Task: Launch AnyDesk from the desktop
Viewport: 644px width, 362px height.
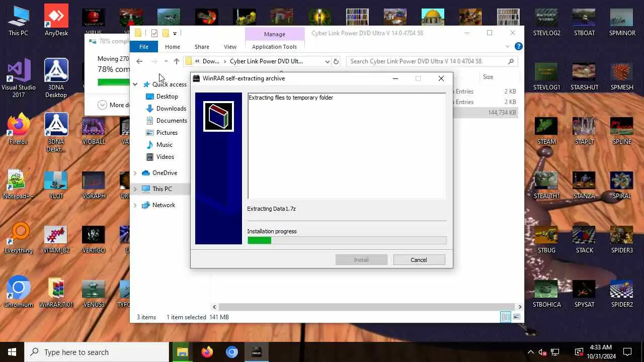Action: (x=56, y=21)
